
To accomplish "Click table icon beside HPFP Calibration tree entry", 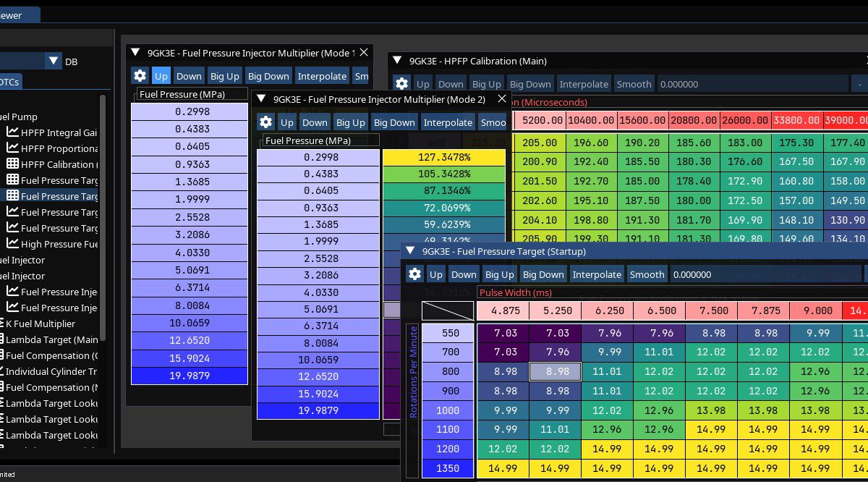I will tap(12, 164).
